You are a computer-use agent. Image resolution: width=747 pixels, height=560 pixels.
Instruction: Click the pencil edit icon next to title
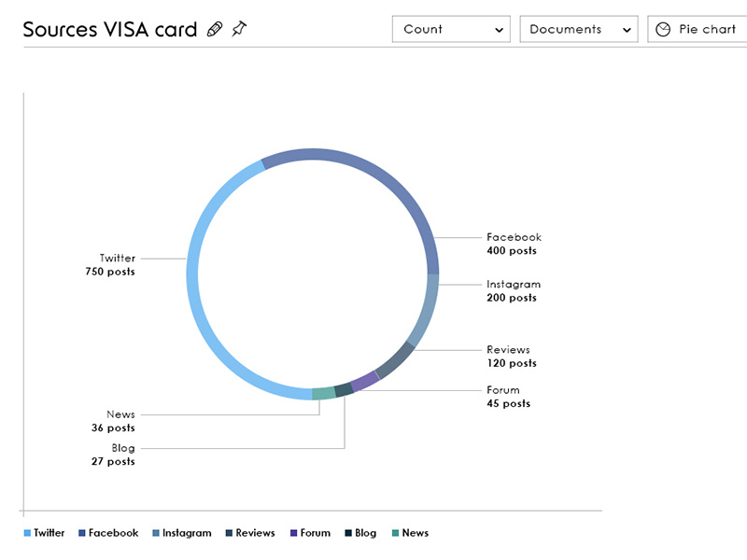pyautogui.click(x=214, y=29)
